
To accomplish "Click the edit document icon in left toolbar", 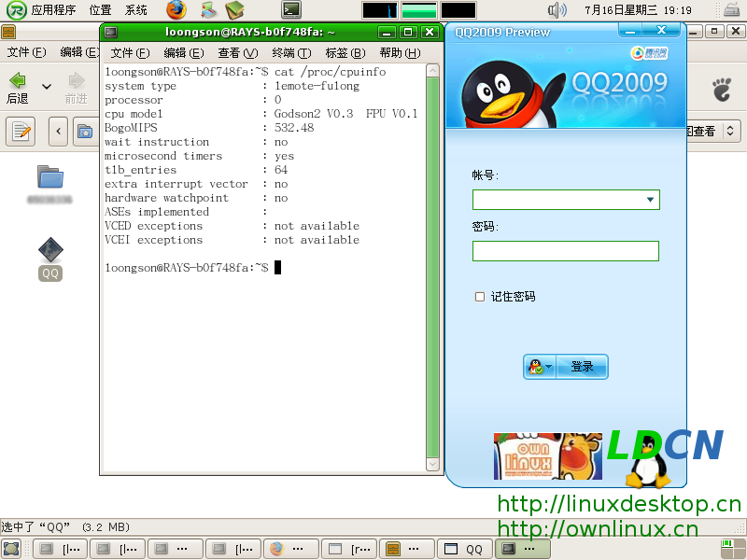I will (20, 131).
